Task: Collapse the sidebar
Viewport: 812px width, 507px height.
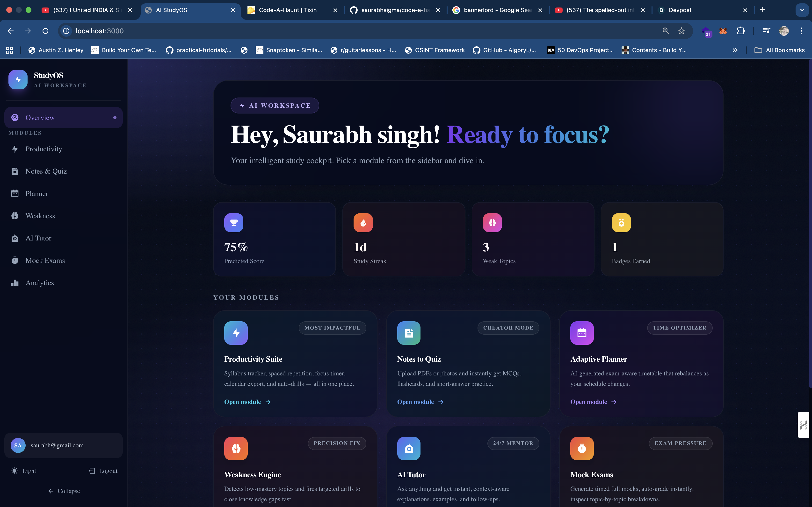Action: (x=64, y=491)
